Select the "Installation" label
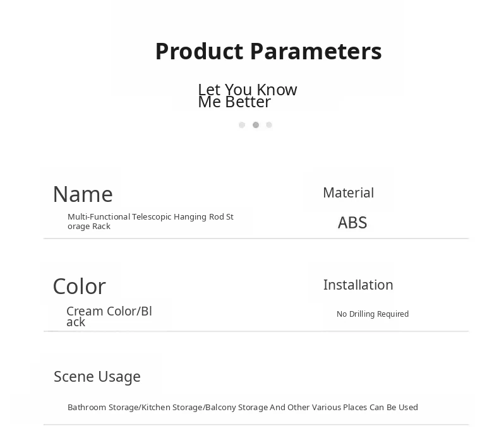 click(x=358, y=285)
